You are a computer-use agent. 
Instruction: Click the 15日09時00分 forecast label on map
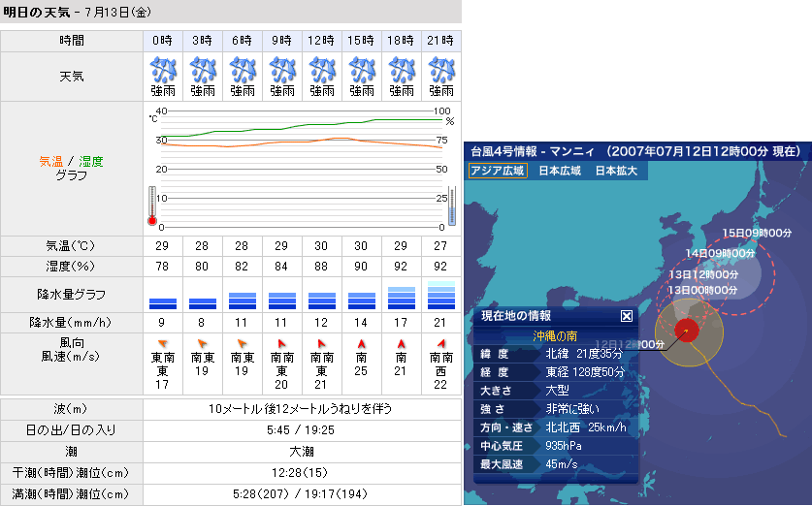coord(758,234)
